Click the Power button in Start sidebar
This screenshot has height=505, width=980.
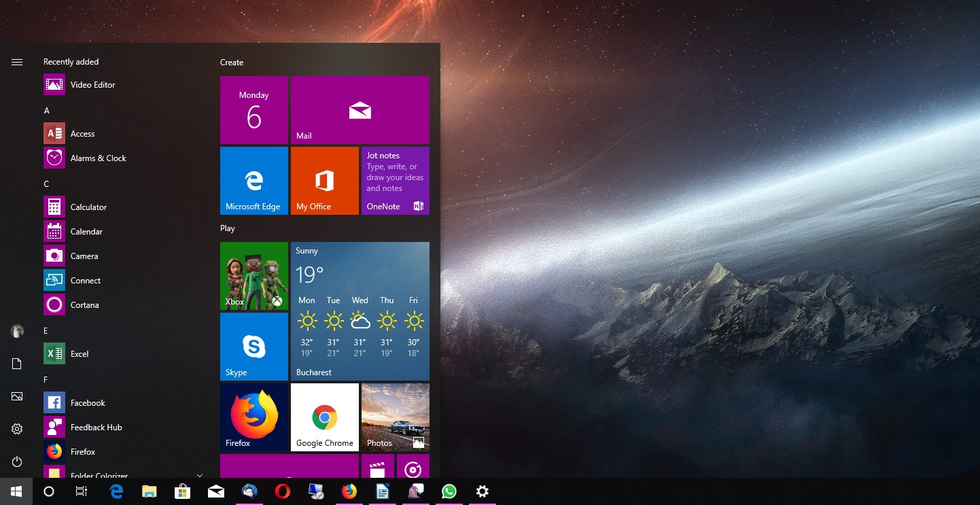coord(17,462)
